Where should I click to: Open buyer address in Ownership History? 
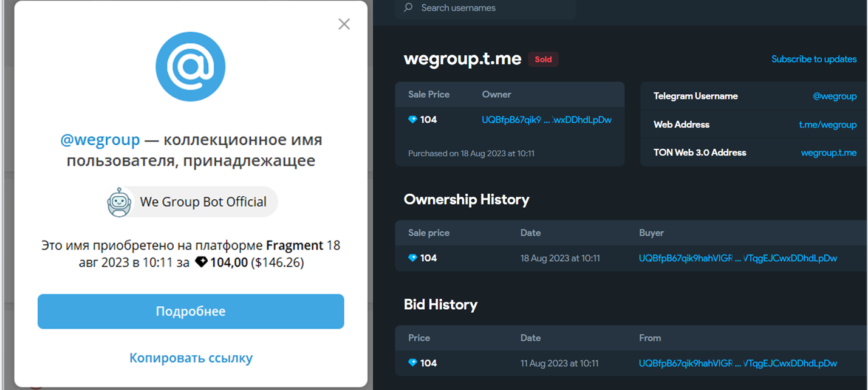click(x=738, y=258)
